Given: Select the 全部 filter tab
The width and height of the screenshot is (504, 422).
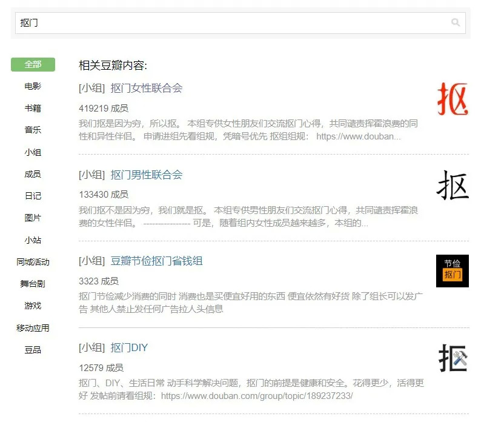Looking at the screenshot, I should tap(33, 64).
